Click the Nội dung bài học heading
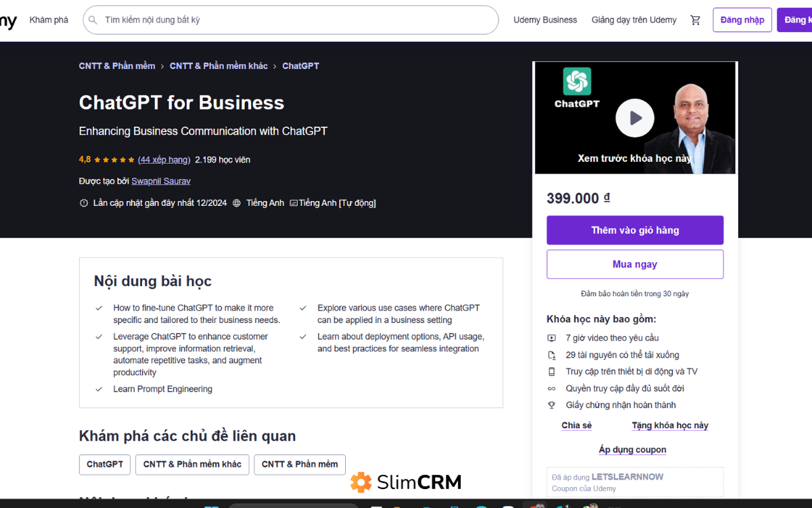The height and width of the screenshot is (508, 812). pyautogui.click(x=153, y=281)
